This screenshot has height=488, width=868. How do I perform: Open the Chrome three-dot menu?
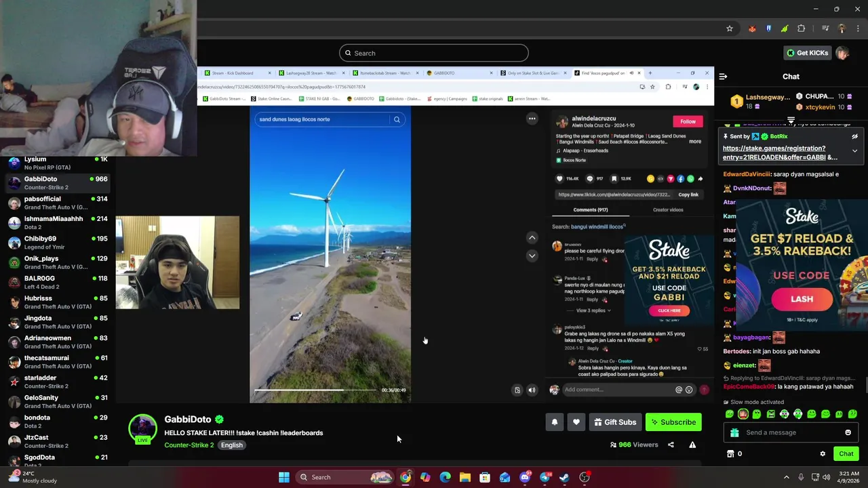coord(858,28)
